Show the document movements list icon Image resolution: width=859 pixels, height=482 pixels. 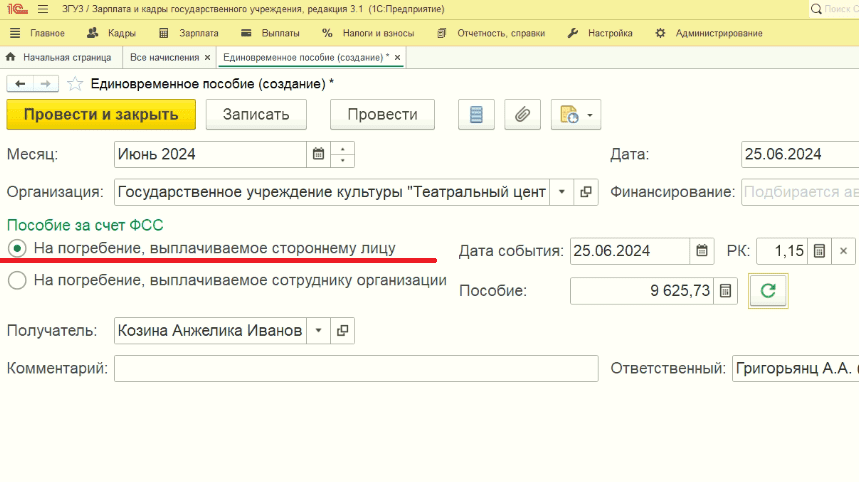(476, 114)
